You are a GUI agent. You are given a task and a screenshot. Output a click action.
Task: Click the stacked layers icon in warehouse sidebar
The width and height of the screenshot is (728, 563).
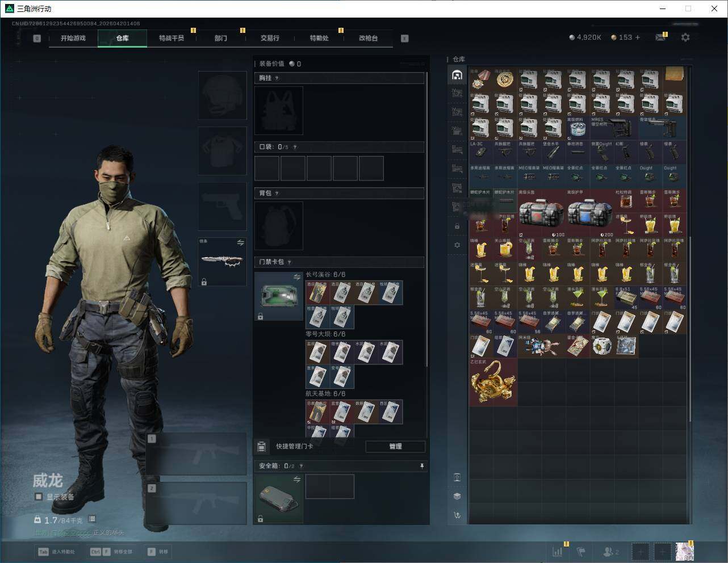click(x=457, y=496)
